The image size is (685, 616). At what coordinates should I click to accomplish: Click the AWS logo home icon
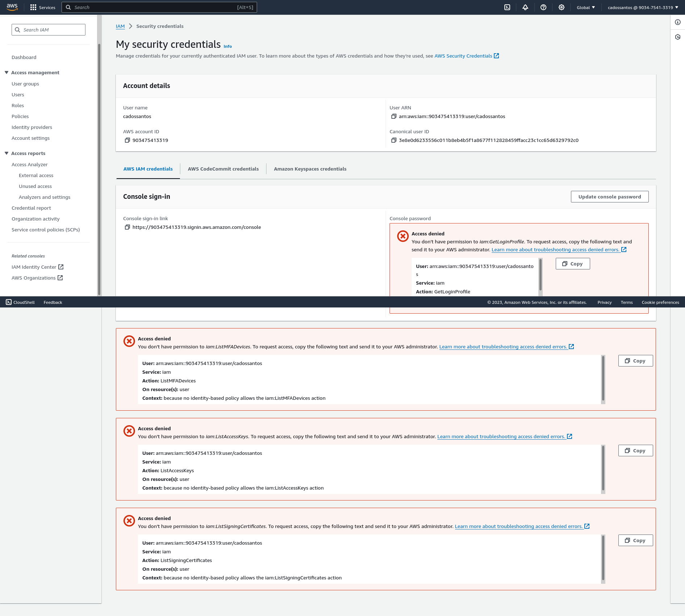12,7
